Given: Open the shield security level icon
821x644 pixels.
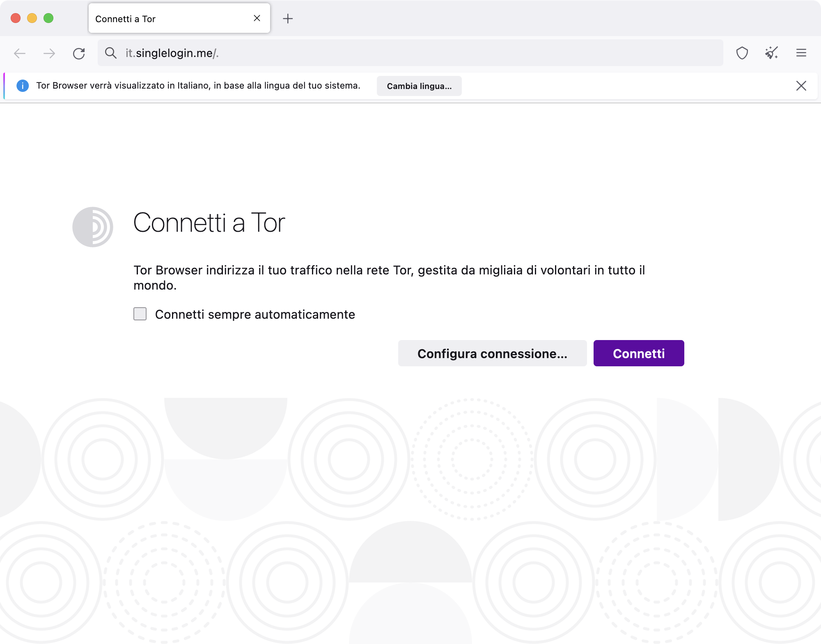Looking at the screenshot, I should 742,53.
